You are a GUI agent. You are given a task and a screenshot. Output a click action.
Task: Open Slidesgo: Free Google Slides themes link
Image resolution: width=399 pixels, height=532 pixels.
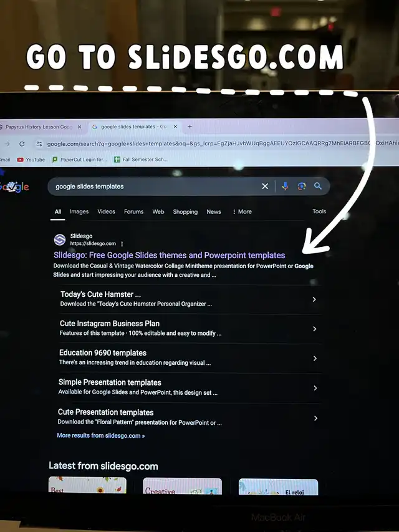[x=170, y=255]
